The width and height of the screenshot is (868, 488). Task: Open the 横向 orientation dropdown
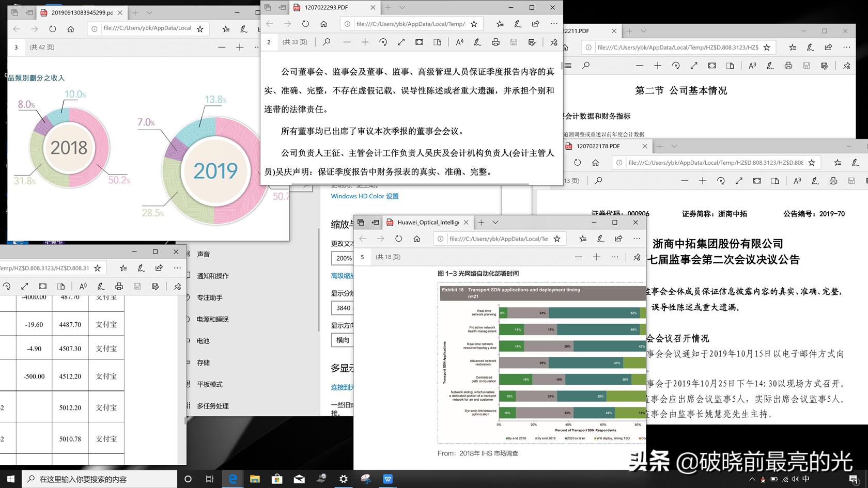click(x=343, y=340)
